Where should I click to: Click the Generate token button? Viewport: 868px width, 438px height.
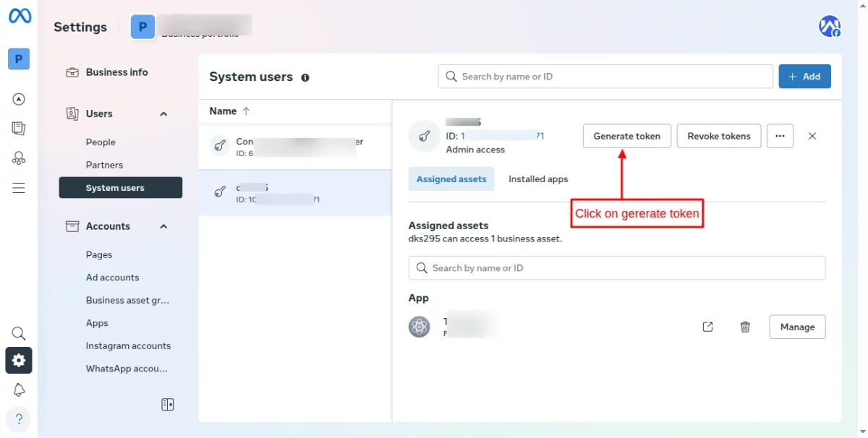tap(626, 136)
